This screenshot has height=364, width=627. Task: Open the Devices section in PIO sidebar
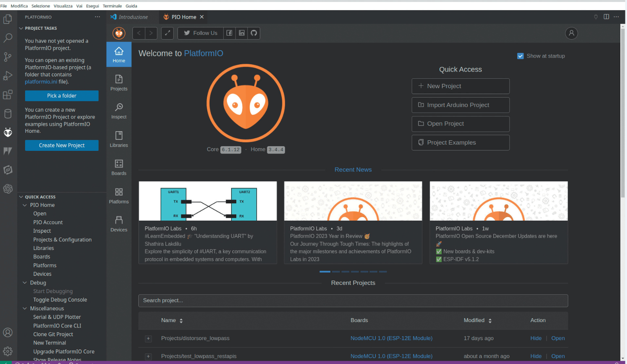point(119,224)
